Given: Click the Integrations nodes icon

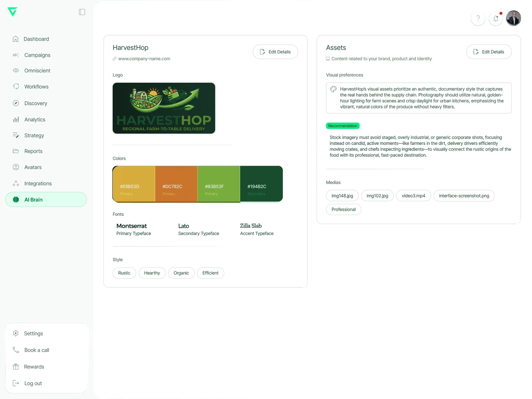Looking at the screenshot, I should click(16, 183).
